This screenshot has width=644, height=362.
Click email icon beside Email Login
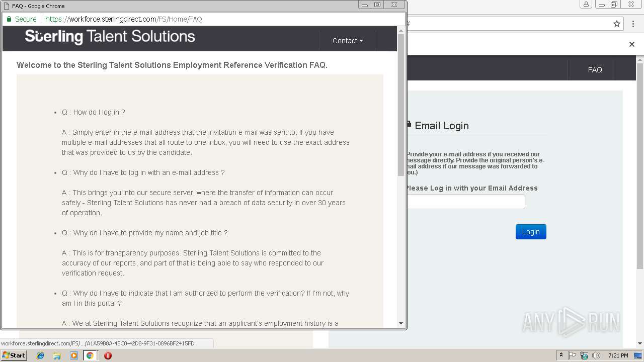[409, 125]
